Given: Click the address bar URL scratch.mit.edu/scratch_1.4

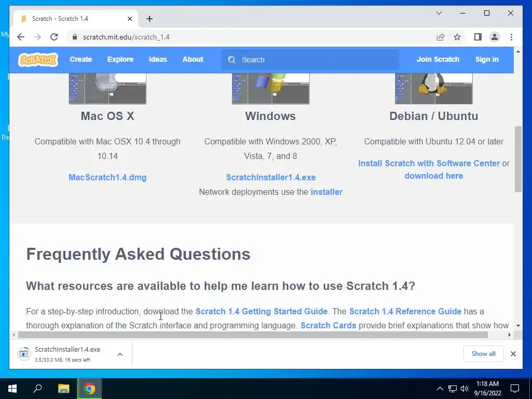Looking at the screenshot, I should point(126,37).
